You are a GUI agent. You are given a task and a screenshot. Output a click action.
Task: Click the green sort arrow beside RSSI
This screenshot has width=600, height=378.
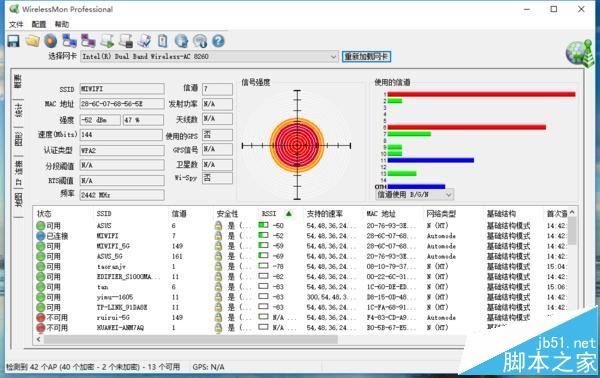tap(289, 213)
